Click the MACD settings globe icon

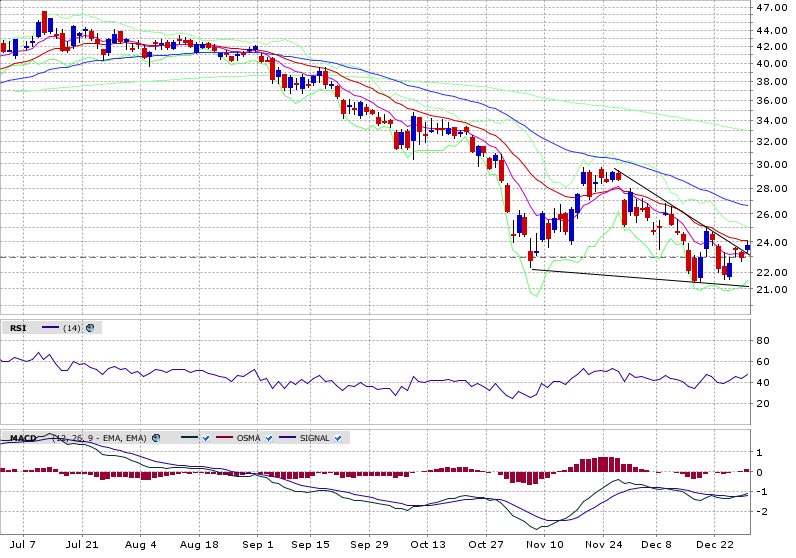(157, 438)
